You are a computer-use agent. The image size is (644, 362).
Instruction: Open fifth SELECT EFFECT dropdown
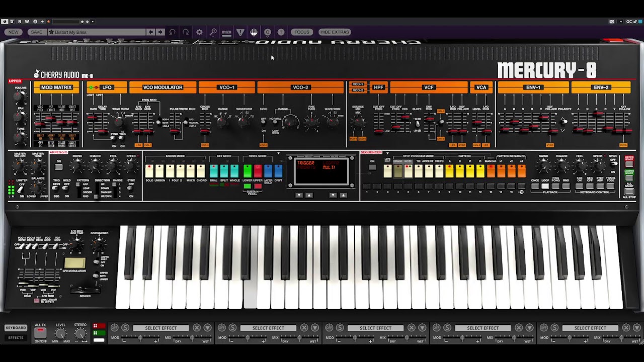(x=590, y=328)
